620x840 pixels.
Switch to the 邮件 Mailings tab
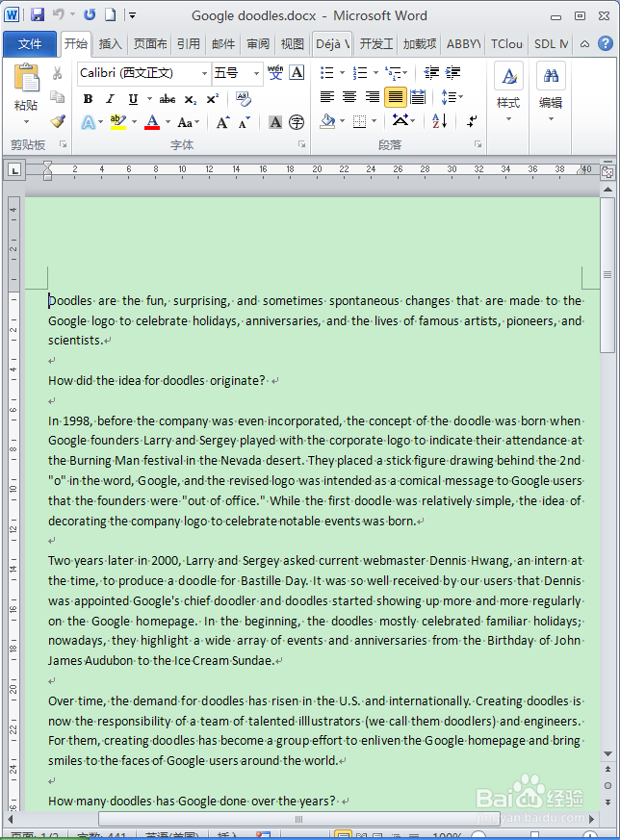223,44
